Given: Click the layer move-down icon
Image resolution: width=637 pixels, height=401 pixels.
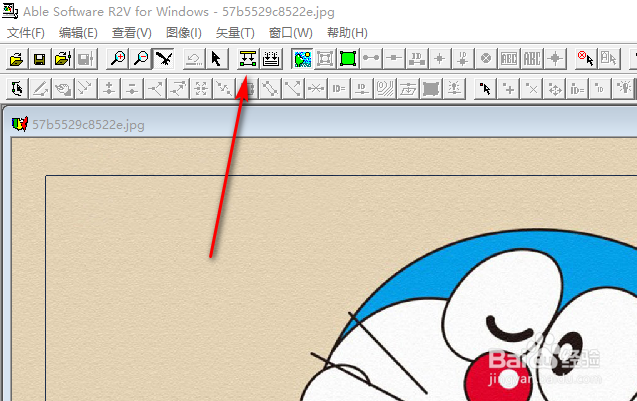Looking at the screenshot, I should tap(408, 89).
